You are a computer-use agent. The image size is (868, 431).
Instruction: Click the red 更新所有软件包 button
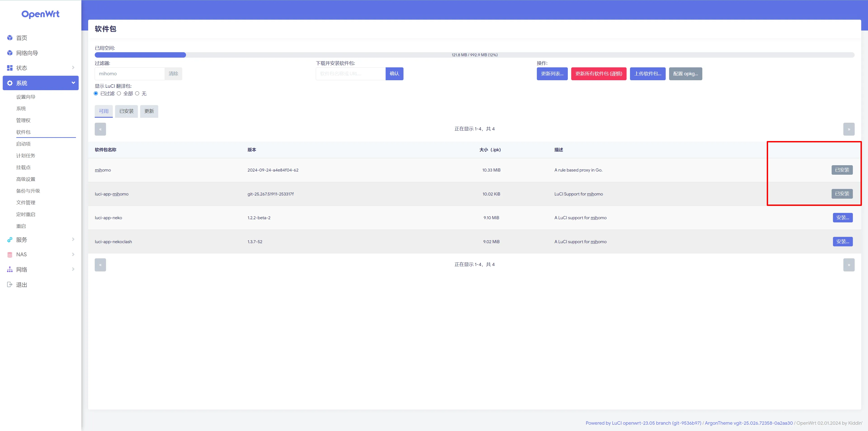(x=598, y=74)
